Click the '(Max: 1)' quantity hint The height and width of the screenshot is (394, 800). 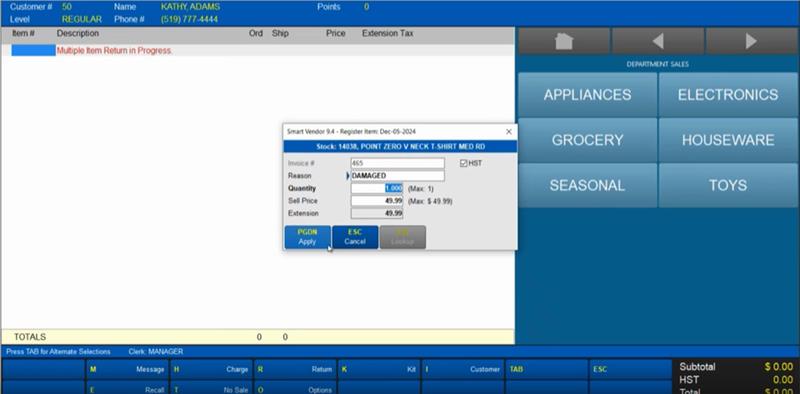tap(420, 189)
